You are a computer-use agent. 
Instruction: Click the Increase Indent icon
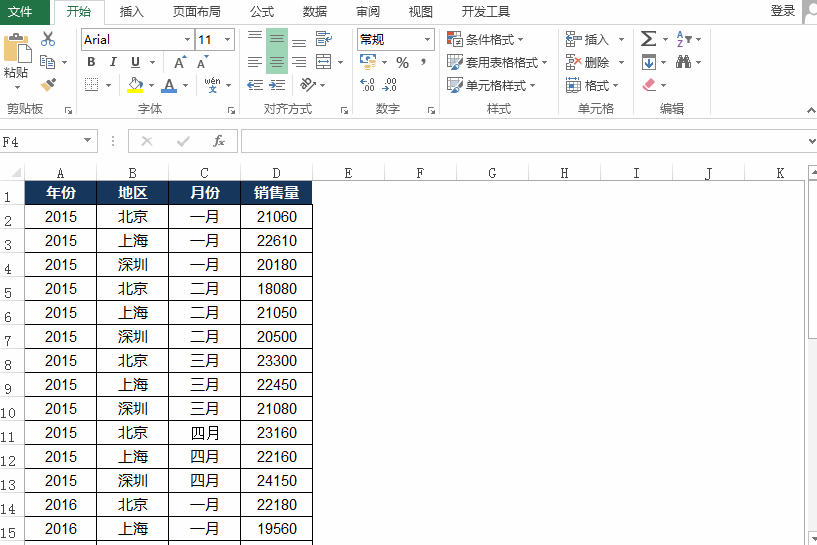tap(277, 85)
